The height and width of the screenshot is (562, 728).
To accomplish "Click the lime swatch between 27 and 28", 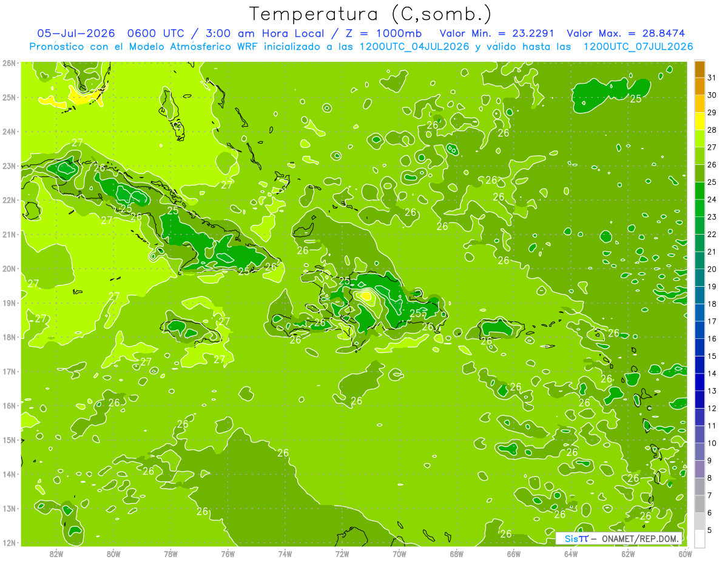I will 699,138.
